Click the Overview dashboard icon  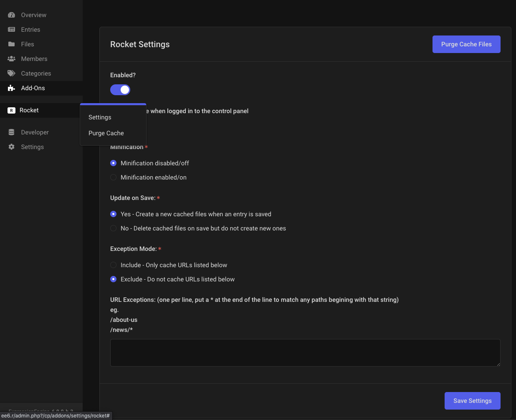coord(12,15)
